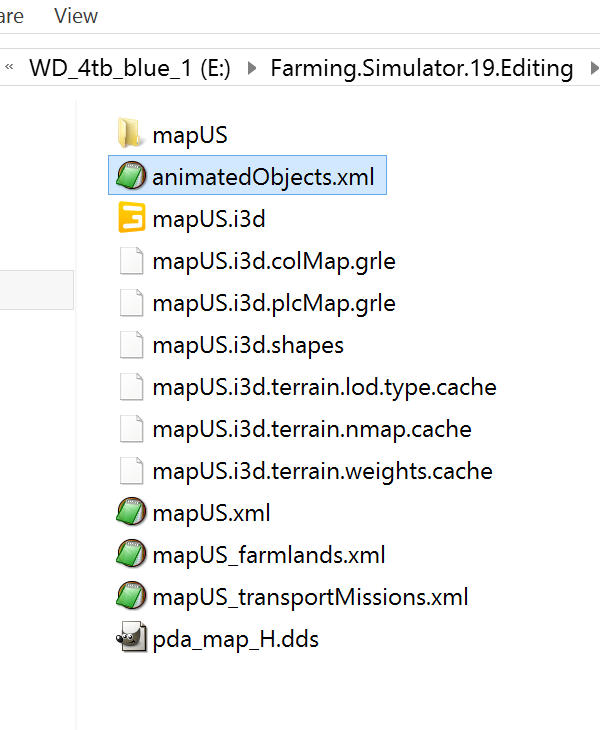Select the mapUS.i3d.terrain.weights.cache file name
The height and width of the screenshot is (730, 600).
click(x=323, y=471)
